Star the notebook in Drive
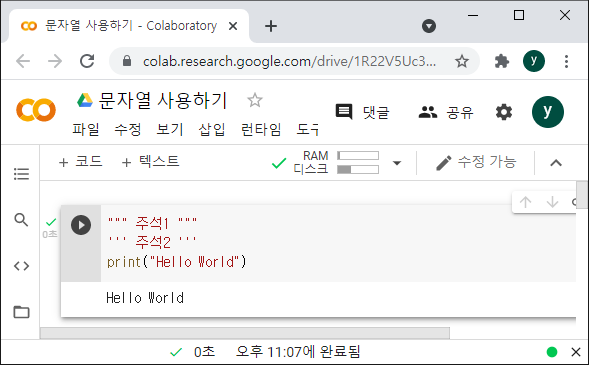 (255, 100)
